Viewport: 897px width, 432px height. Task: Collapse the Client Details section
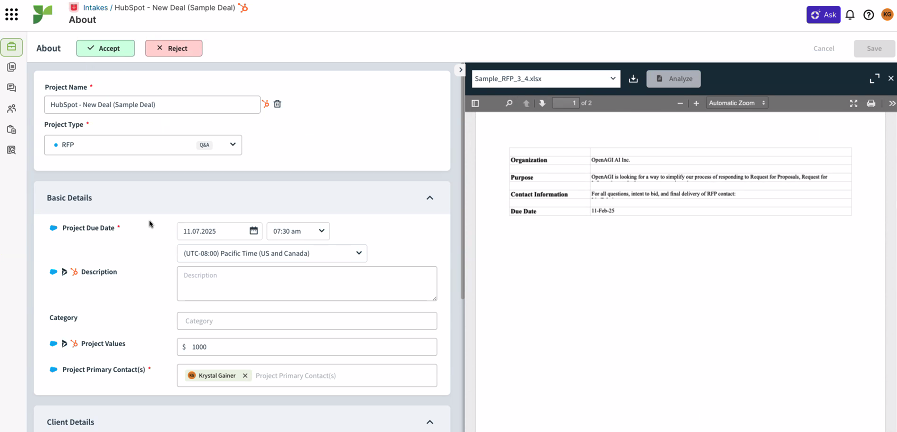(430, 422)
